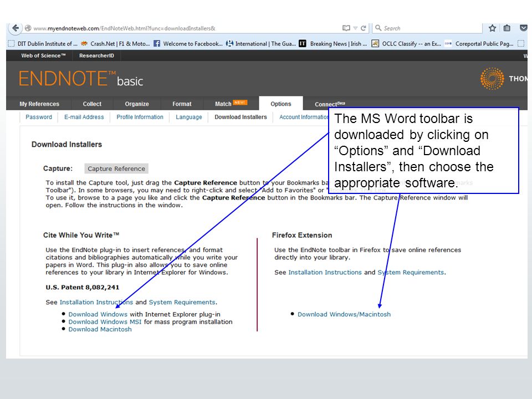Click the ENDNOTE basic logo
This screenshot has height=399, width=532.
(81, 79)
